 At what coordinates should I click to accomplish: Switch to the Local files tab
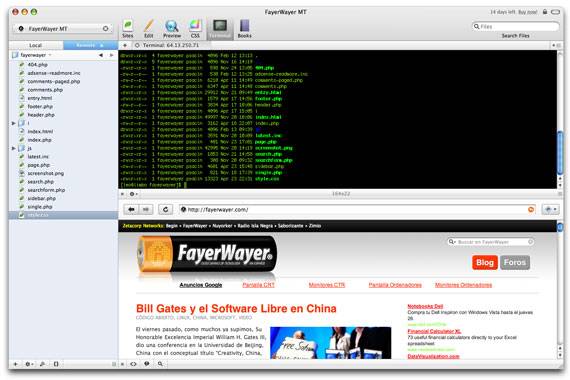point(36,45)
